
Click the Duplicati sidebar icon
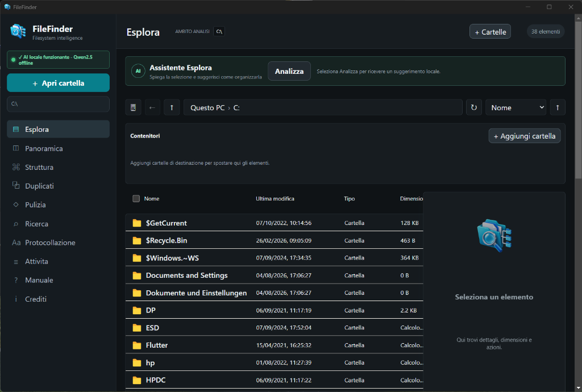16,185
